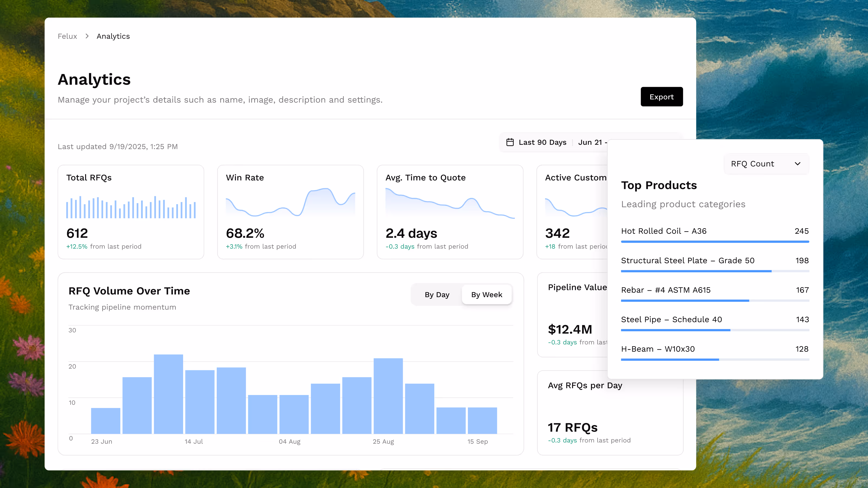Click the breadcrumb chevron separator icon
Screen dimensions: 868x488
(87, 36)
